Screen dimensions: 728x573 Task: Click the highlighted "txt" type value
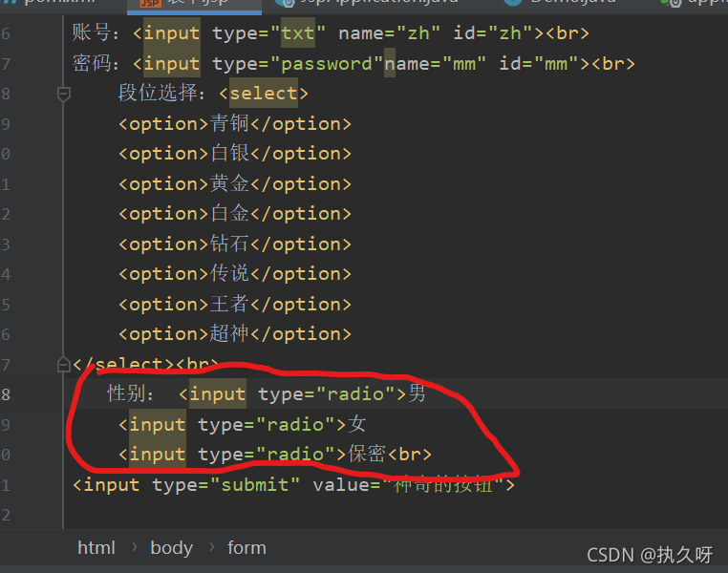pos(298,33)
